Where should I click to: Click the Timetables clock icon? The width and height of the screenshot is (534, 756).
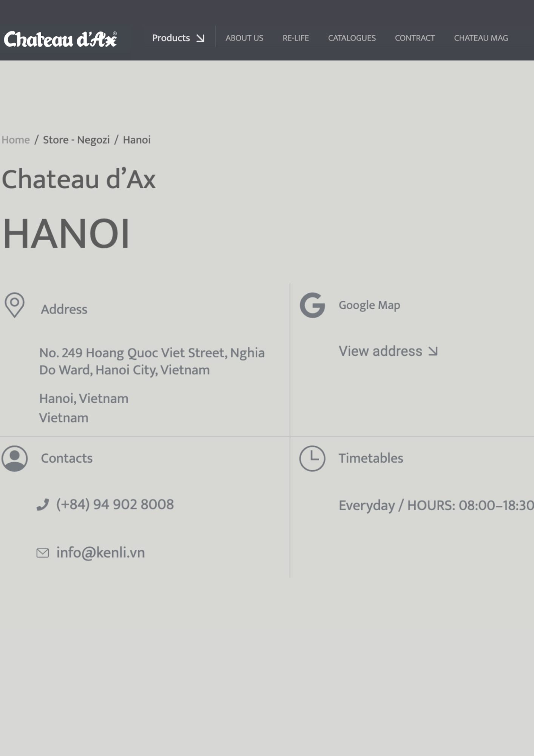click(x=312, y=459)
